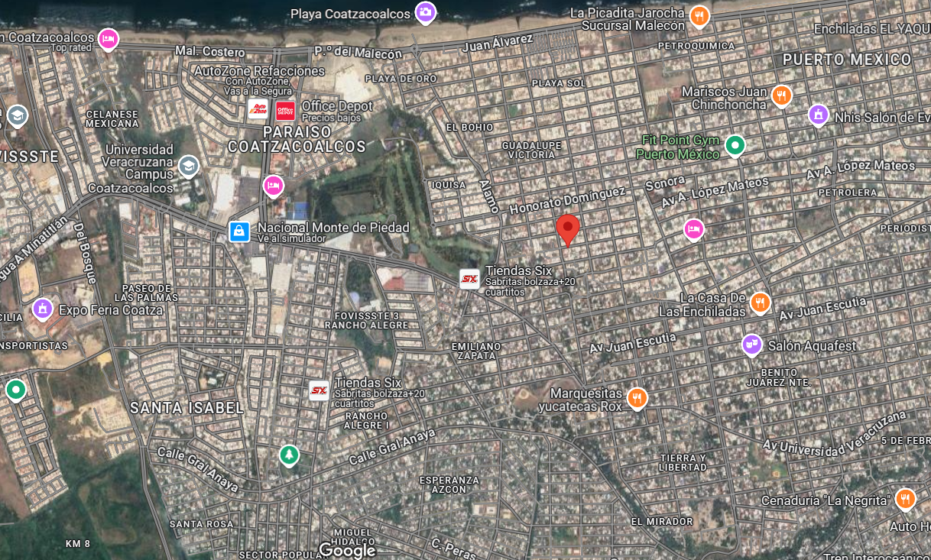This screenshot has height=560, width=931.
Task: Select the EL BOHIO label
Action: click(469, 127)
